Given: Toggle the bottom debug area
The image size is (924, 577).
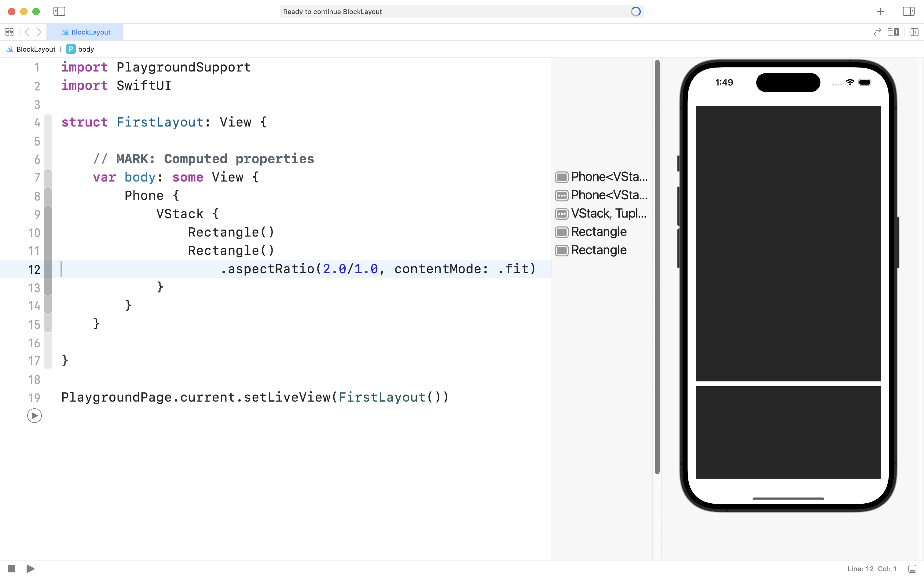Looking at the screenshot, I should point(912,569).
